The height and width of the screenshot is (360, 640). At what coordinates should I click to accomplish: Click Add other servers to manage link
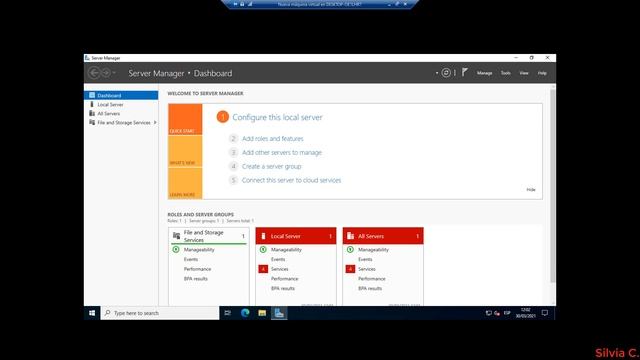click(282, 153)
